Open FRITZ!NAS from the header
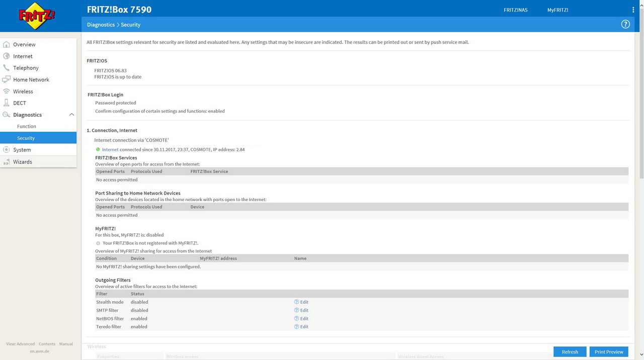Viewport: 644px width, 360px height. pyautogui.click(x=516, y=10)
